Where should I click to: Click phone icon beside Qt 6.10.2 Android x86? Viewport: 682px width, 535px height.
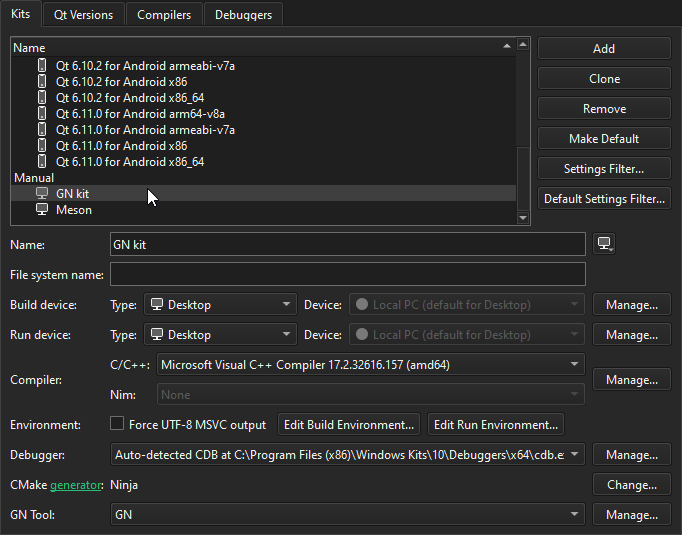point(42,82)
